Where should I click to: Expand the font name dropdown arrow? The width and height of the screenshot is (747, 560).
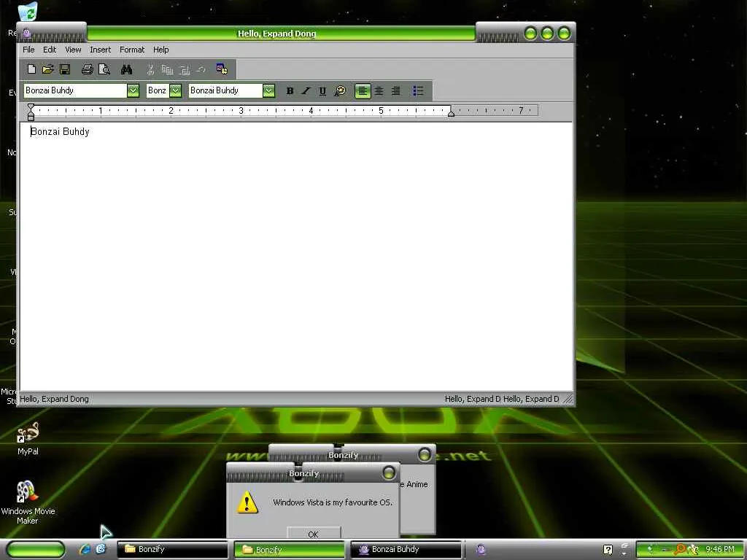[x=133, y=90]
